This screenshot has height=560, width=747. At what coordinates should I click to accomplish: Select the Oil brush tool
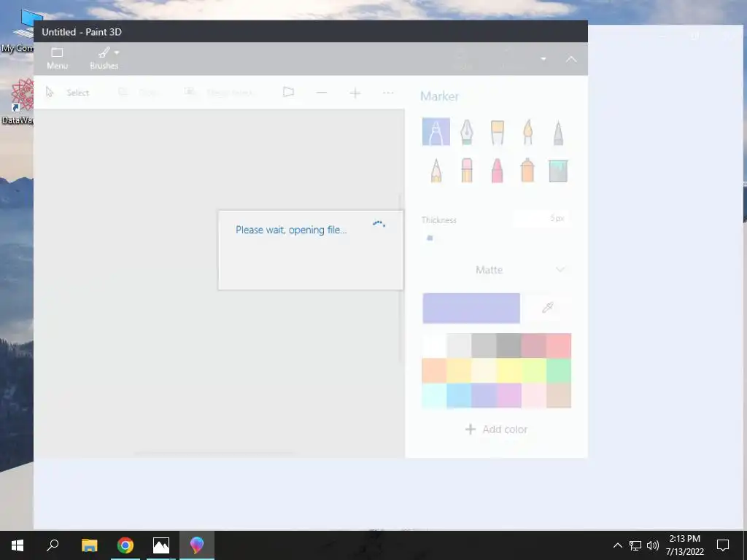(497, 132)
